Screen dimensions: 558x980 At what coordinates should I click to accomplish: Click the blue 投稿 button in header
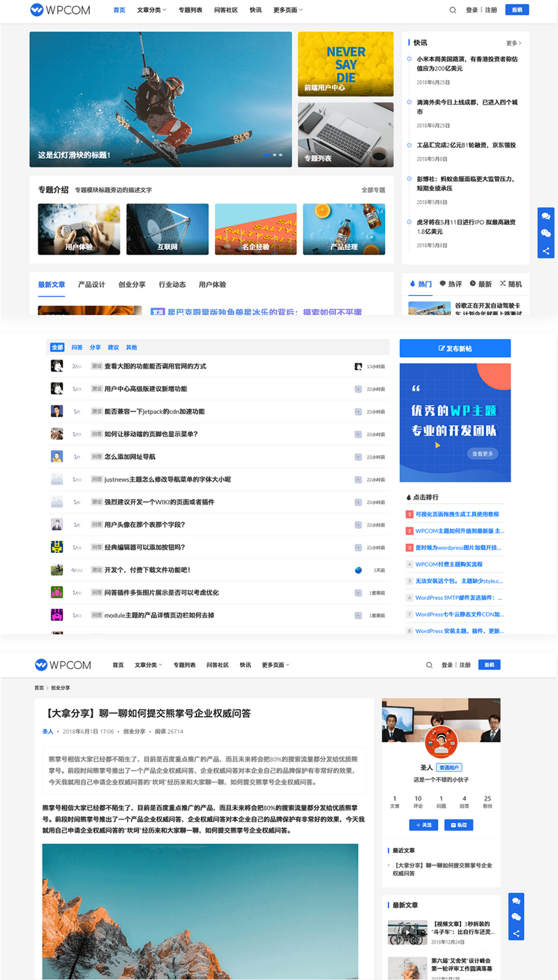pyautogui.click(x=517, y=10)
